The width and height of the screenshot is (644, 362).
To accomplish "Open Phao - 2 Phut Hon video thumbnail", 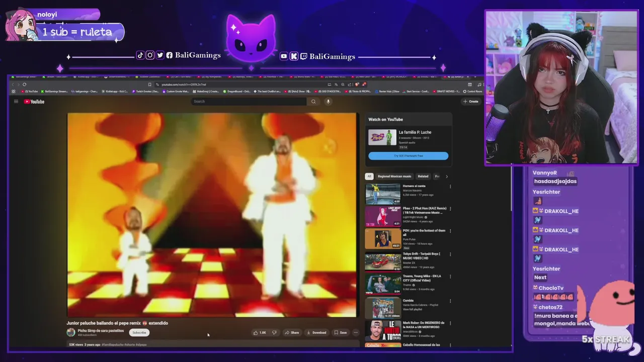I will pyautogui.click(x=383, y=216).
